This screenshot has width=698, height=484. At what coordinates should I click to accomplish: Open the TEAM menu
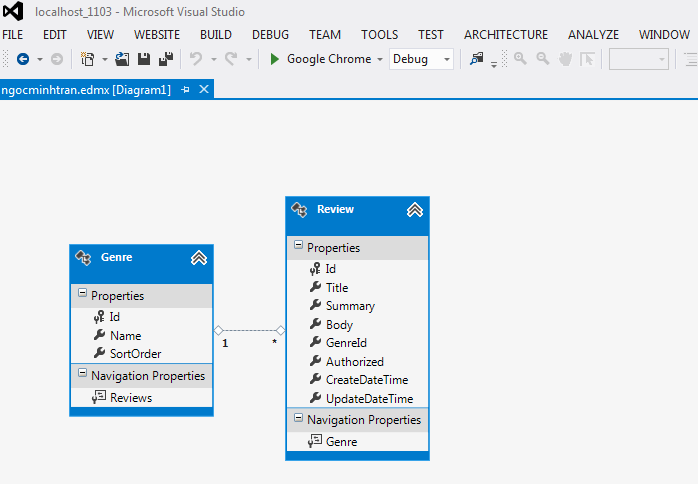coord(325,35)
